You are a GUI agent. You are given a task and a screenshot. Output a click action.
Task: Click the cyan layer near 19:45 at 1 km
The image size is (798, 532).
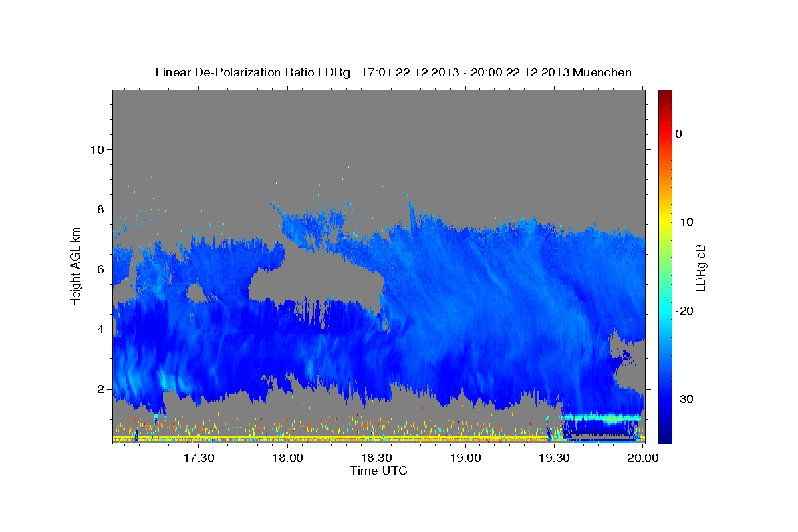click(602, 418)
